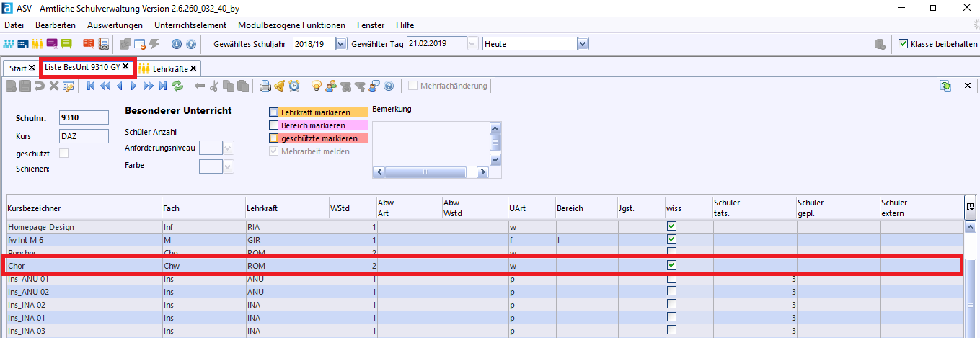Toggle geschützte markieren checkbox

[273, 138]
